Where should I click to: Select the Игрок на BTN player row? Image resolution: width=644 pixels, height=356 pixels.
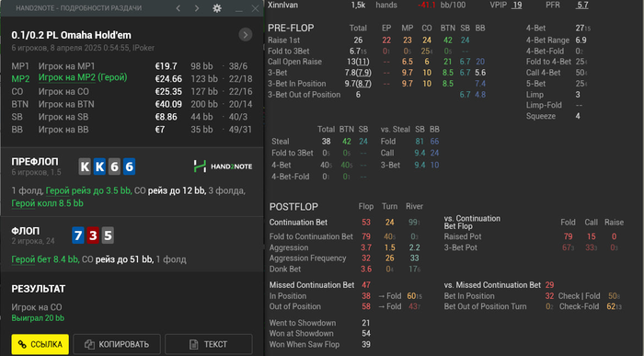pyautogui.click(x=132, y=104)
